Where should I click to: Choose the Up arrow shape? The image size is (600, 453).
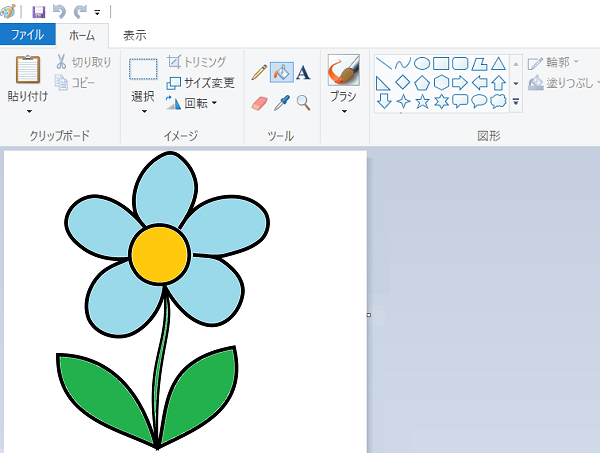click(x=498, y=83)
